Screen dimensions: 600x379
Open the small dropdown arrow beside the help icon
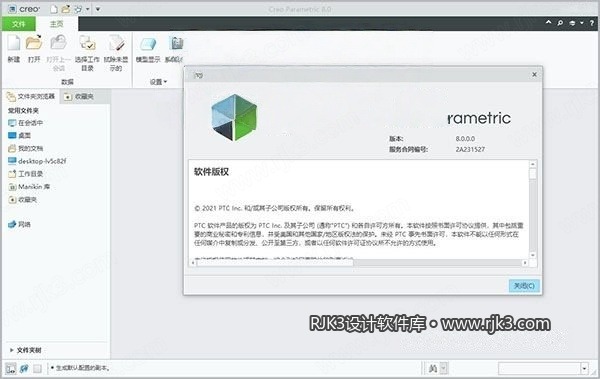tap(582, 23)
